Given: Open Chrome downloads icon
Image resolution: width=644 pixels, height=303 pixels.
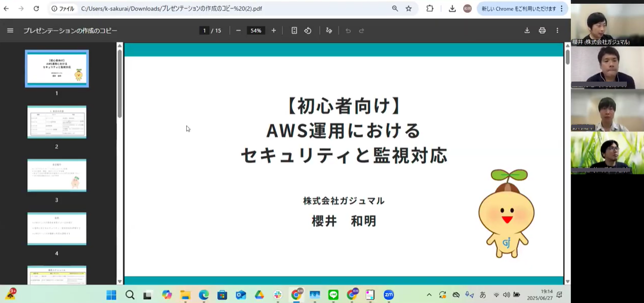Looking at the screenshot, I should coord(452,9).
